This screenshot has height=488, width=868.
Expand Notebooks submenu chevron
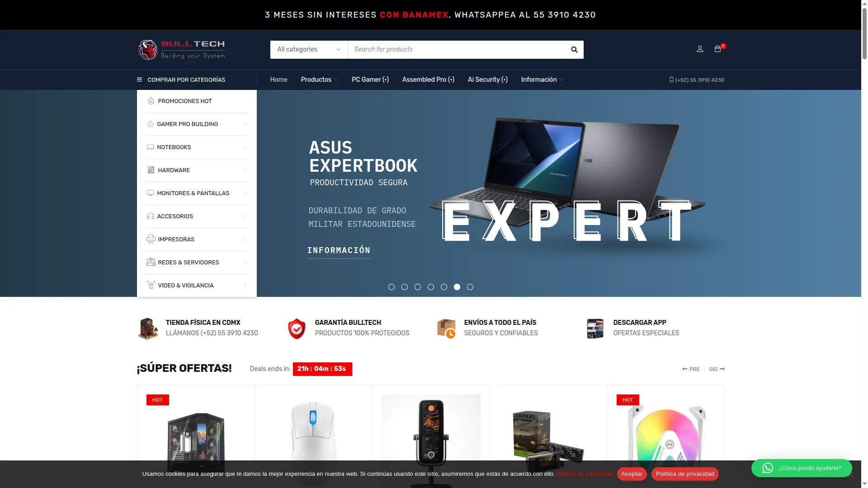coord(245,147)
